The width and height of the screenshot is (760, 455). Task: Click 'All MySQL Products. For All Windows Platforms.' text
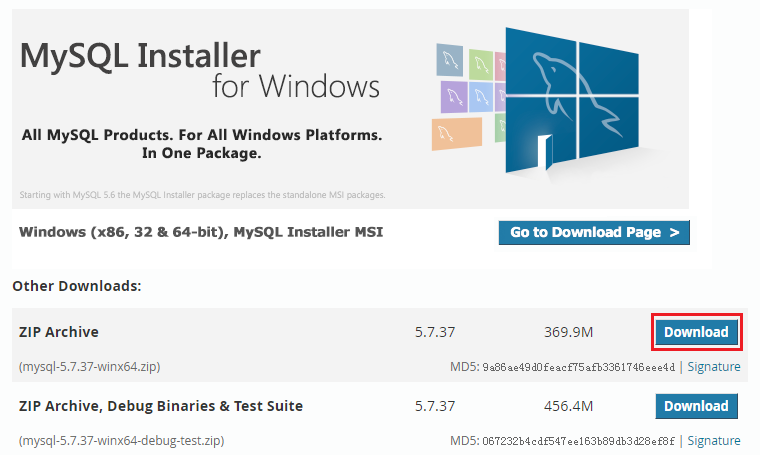(202, 135)
